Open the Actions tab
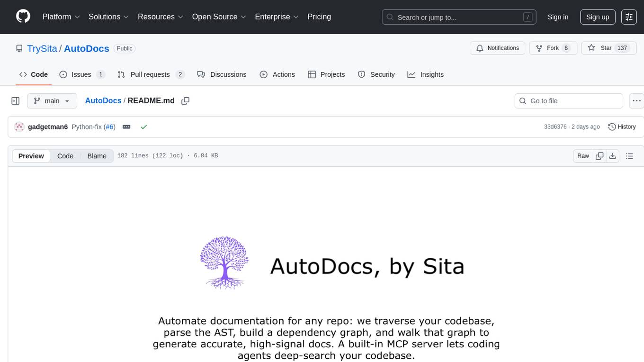644x362 pixels. coord(277,74)
